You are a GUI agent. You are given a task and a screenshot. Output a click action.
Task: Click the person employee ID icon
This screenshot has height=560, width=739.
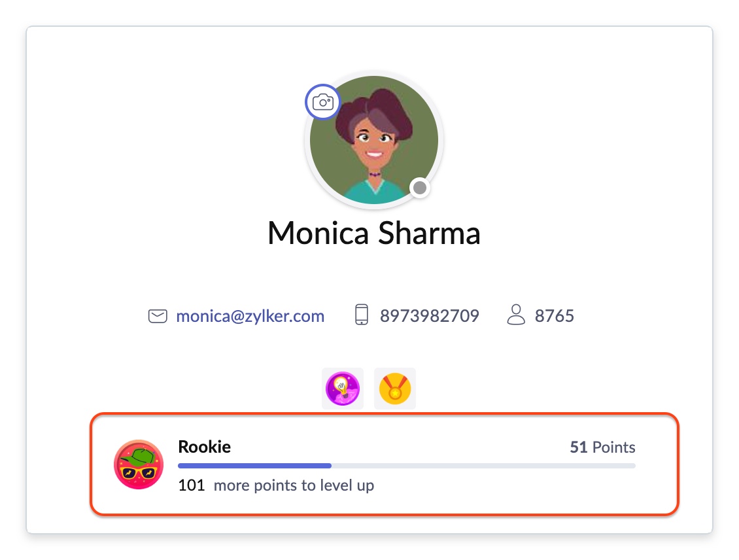[x=515, y=315]
